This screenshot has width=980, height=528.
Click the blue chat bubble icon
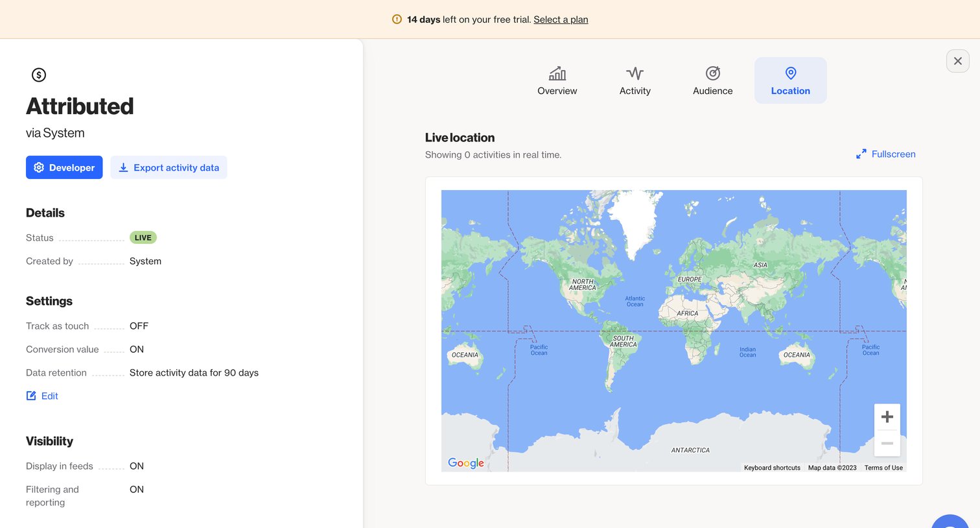pos(950,522)
